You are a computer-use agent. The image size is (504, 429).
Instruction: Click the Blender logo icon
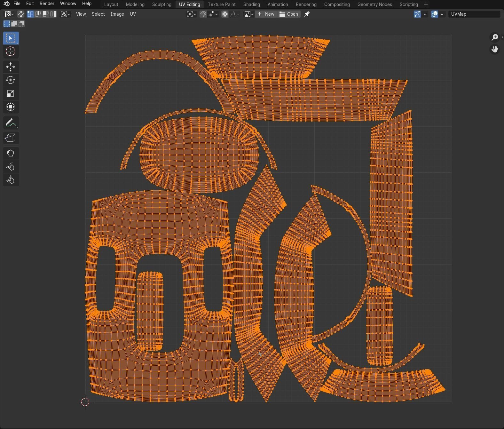coord(6,4)
